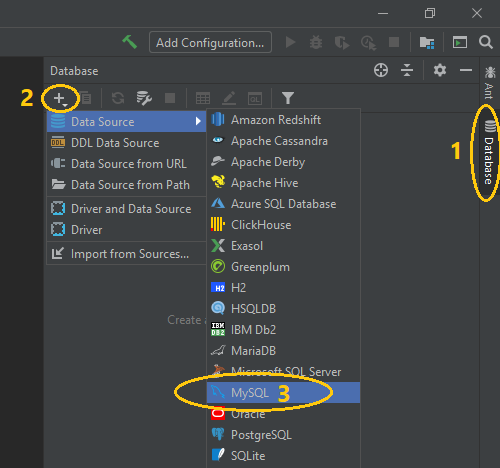
Task: Click the Filter funnel icon
Action: click(288, 98)
